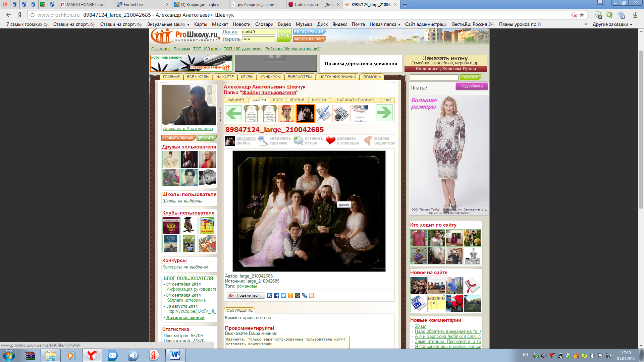The image size is (644, 362).
Task: Open the 'Александр Анатольевич' profile name link
Action: pyautogui.click(x=188, y=129)
